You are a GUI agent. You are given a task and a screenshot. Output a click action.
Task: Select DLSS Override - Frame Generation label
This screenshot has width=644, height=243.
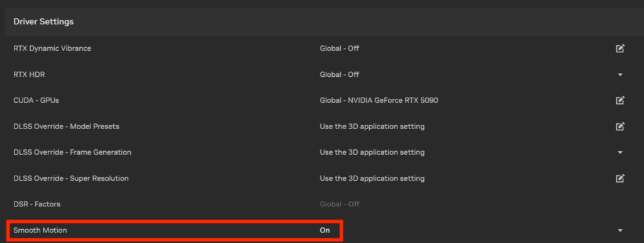(x=72, y=152)
